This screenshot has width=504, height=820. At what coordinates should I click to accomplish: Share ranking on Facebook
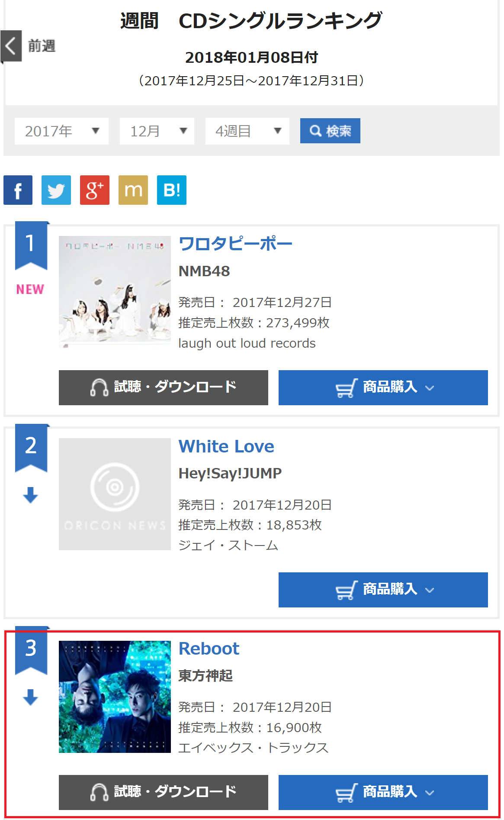18,190
